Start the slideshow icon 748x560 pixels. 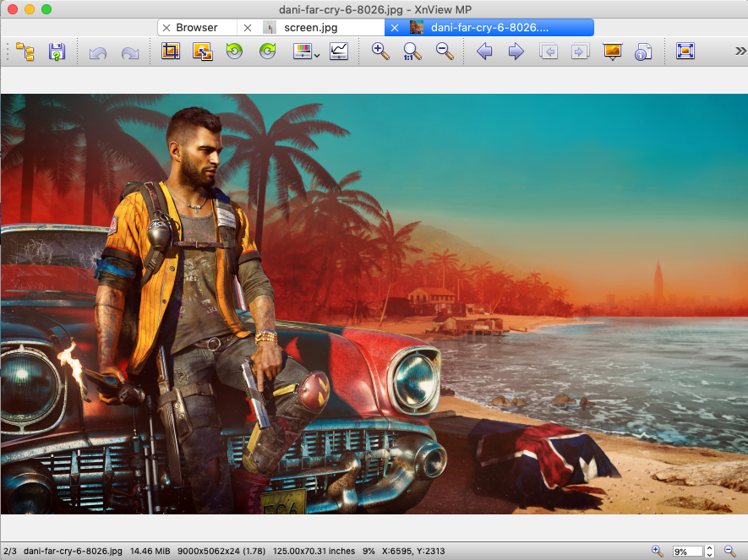613,51
